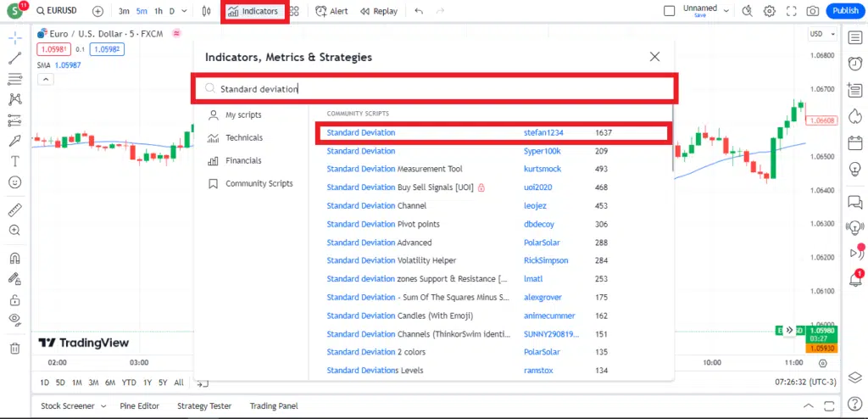Viewport: 868px width, 419px height.
Task: Select the Text annotation tool
Action: tap(15, 161)
